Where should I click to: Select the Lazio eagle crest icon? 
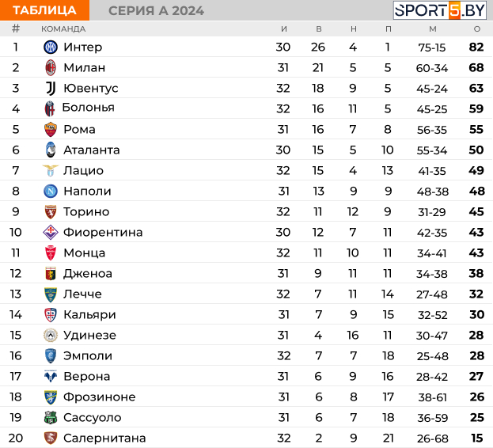tap(51, 170)
